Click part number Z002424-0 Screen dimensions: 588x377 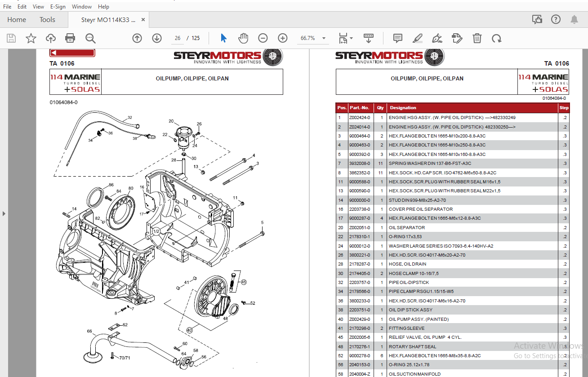(360, 118)
